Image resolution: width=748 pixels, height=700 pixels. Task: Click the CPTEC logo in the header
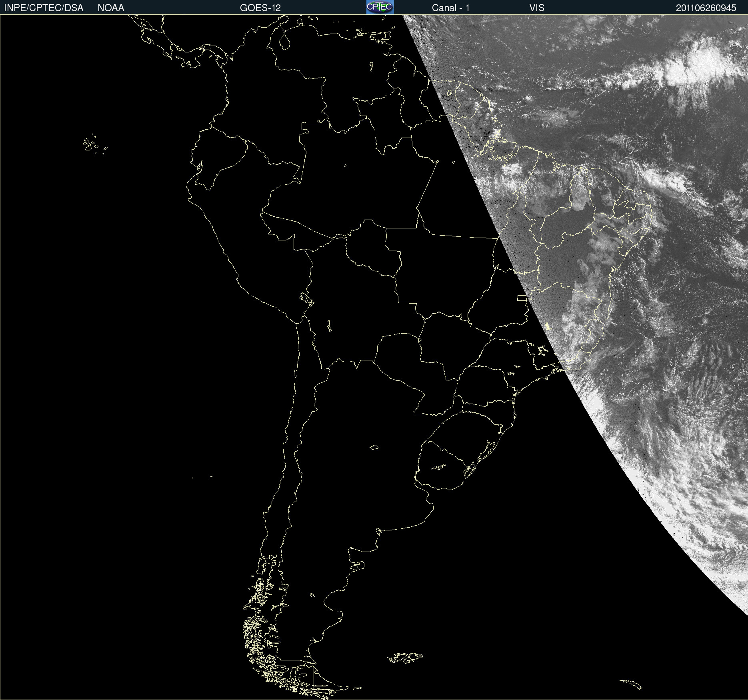[x=380, y=7]
